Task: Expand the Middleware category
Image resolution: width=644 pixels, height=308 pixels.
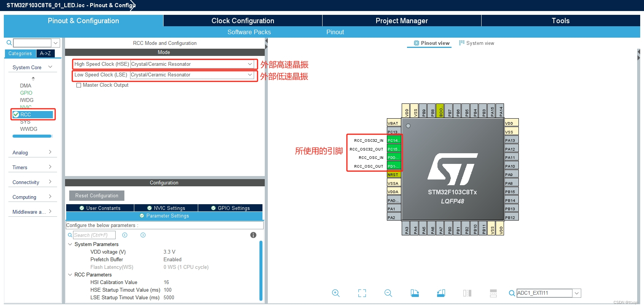Action: pos(50,211)
